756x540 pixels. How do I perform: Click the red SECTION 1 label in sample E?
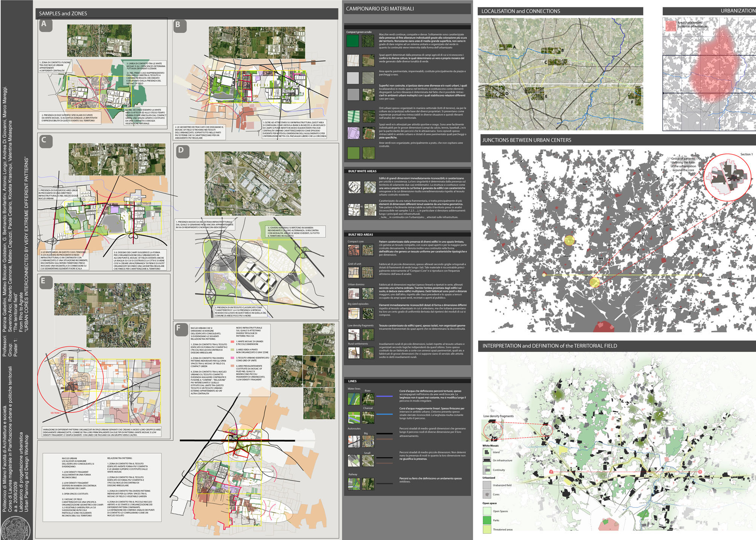55,413
